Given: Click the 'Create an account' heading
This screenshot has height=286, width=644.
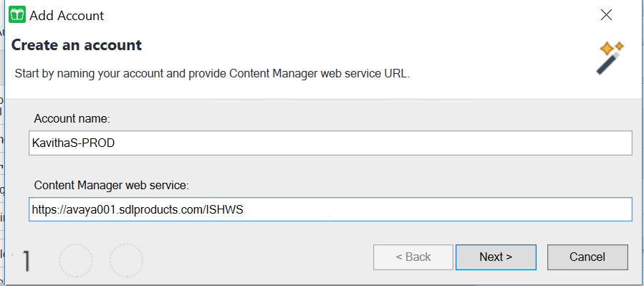Looking at the screenshot, I should 77,44.
